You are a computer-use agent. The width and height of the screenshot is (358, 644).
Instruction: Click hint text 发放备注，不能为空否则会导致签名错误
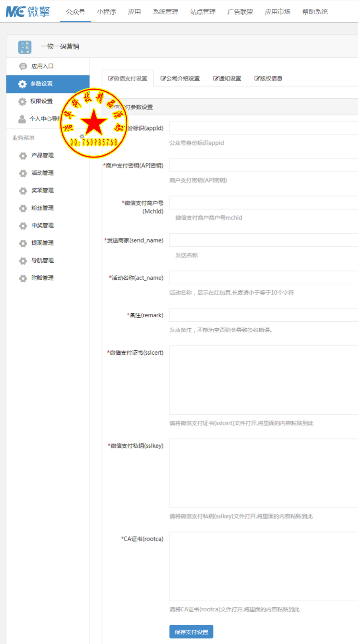(221, 330)
